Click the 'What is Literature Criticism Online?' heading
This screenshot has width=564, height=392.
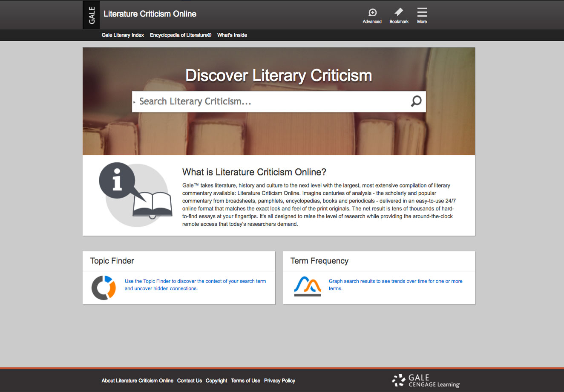[254, 172]
